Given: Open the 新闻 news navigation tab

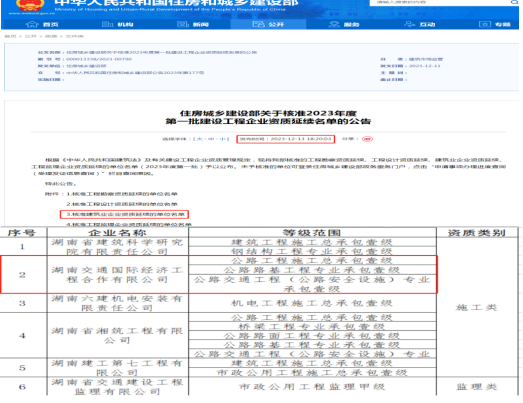Looking at the screenshot, I should point(193,24).
